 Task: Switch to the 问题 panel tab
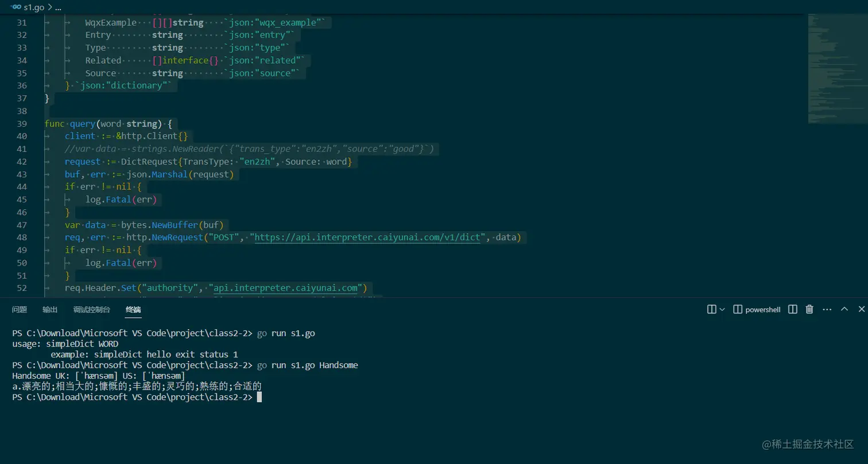20,310
